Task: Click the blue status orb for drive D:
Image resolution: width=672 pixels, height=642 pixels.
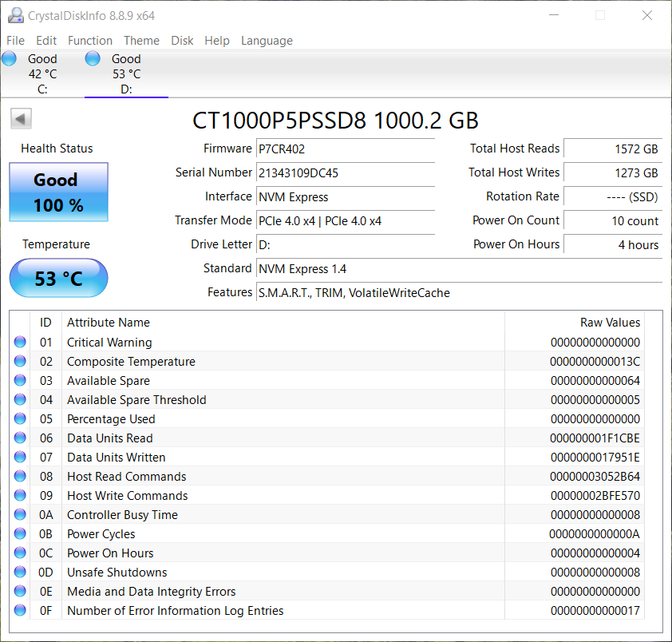Action: (x=93, y=58)
